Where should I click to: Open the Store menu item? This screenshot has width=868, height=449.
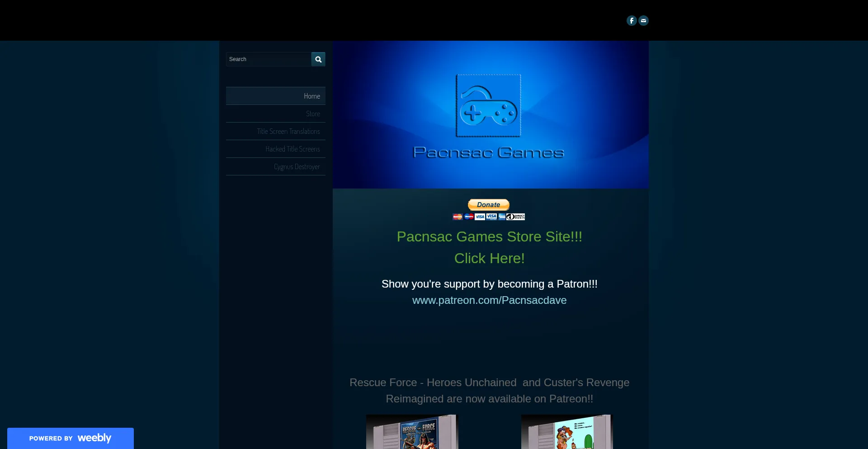pos(276,113)
